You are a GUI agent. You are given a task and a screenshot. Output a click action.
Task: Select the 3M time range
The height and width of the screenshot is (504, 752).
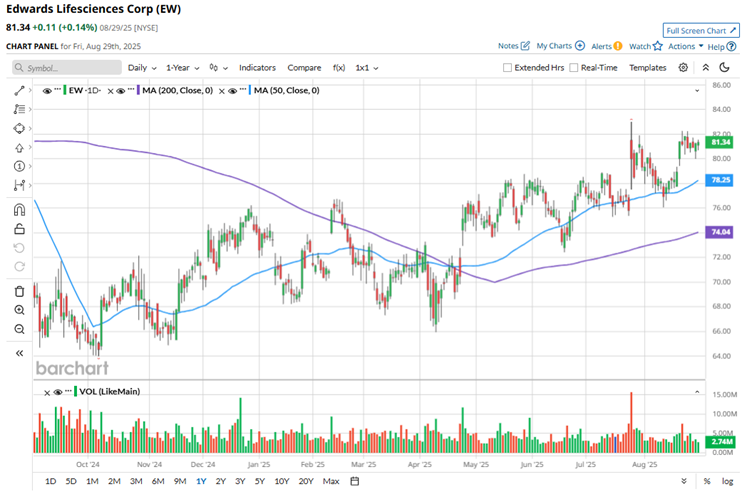pos(136,481)
